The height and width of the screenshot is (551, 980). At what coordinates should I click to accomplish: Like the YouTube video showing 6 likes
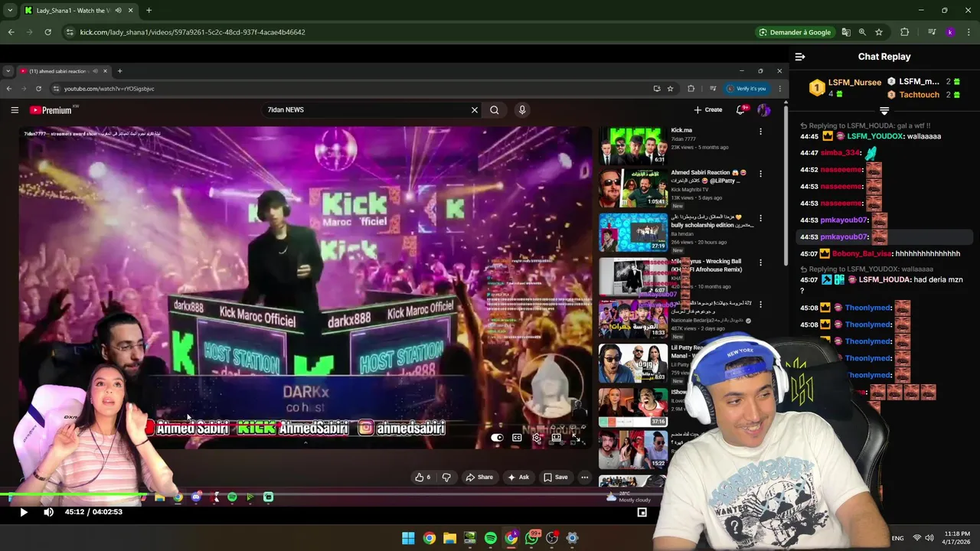tap(423, 478)
